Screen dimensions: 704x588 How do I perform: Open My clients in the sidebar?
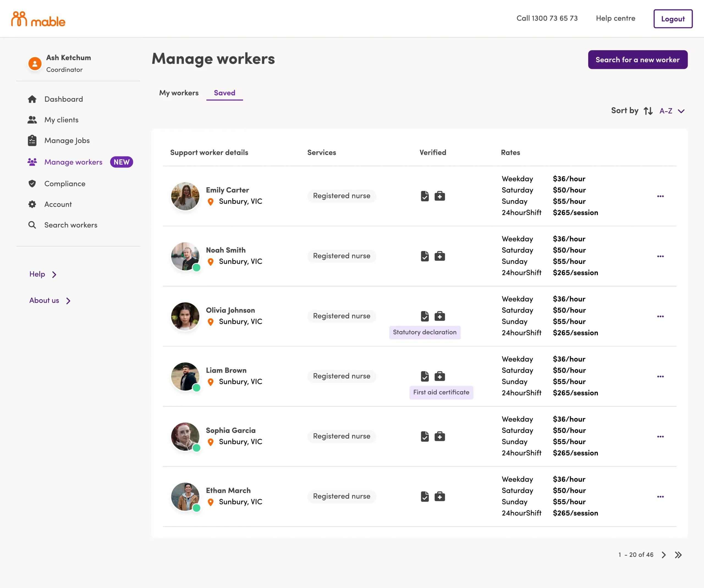(x=61, y=120)
